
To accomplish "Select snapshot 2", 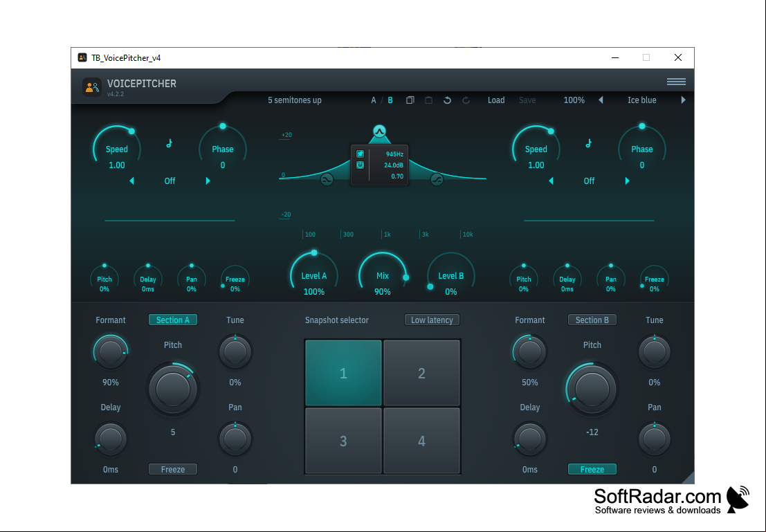I will click(421, 374).
